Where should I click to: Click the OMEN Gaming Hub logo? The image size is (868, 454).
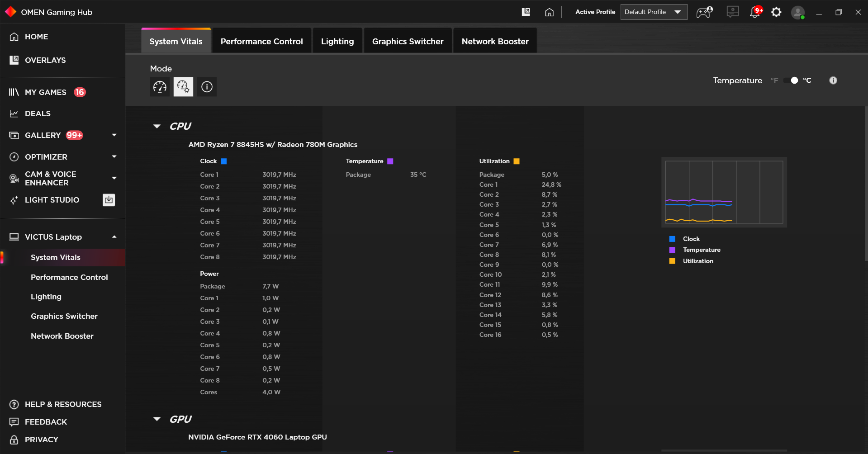pos(10,12)
